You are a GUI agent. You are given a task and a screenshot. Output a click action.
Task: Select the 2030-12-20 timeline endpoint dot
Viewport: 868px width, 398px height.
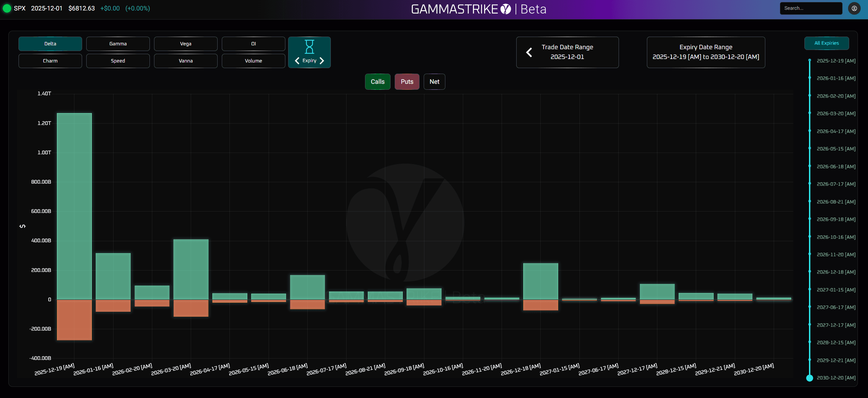pyautogui.click(x=809, y=378)
